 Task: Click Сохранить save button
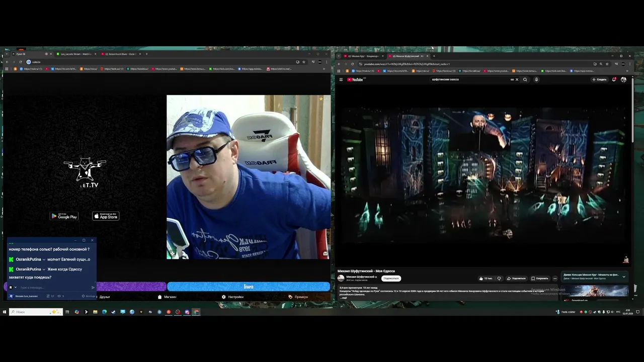point(540,278)
